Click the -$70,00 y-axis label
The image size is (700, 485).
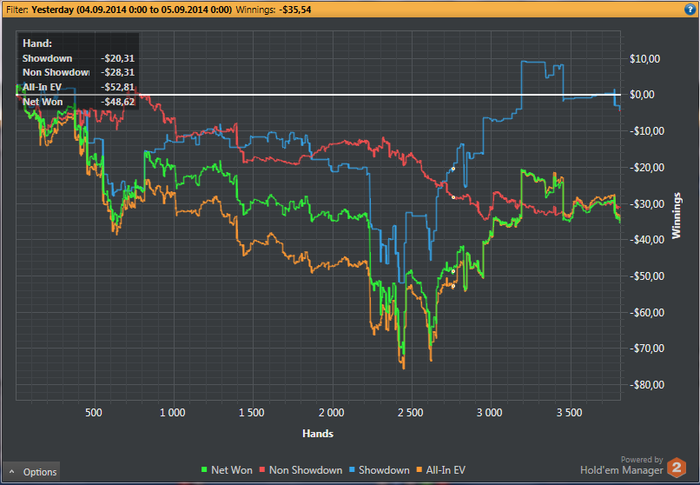pos(647,348)
